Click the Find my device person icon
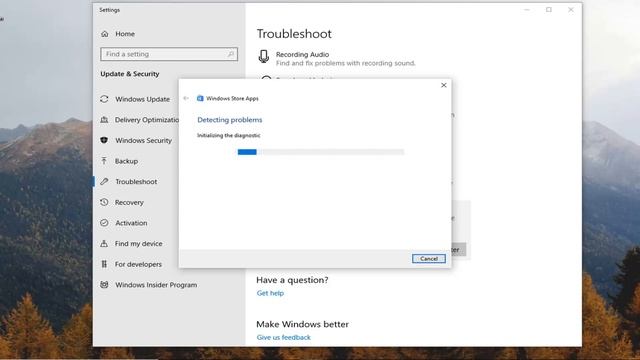640x360 pixels. (x=104, y=243)
